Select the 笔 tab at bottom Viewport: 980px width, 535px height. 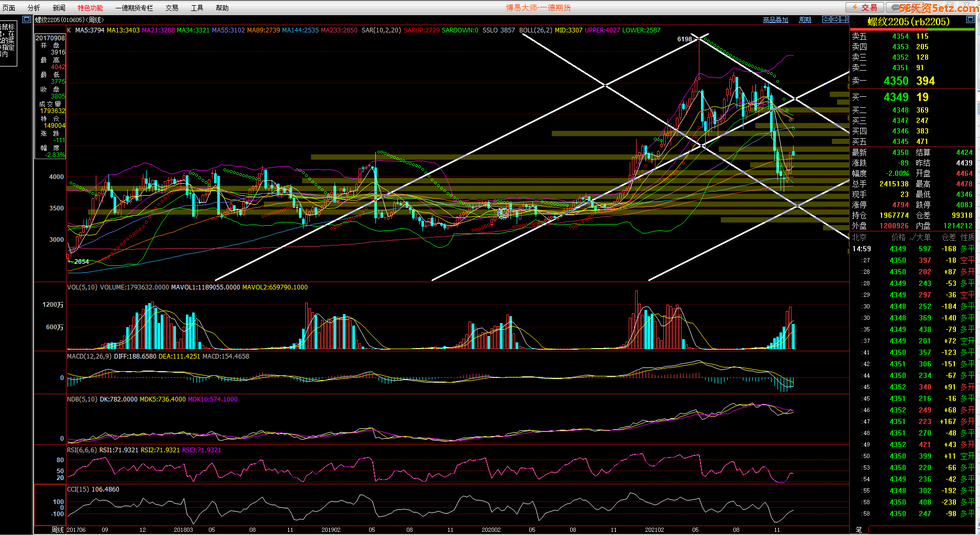[x=859, y=530]
